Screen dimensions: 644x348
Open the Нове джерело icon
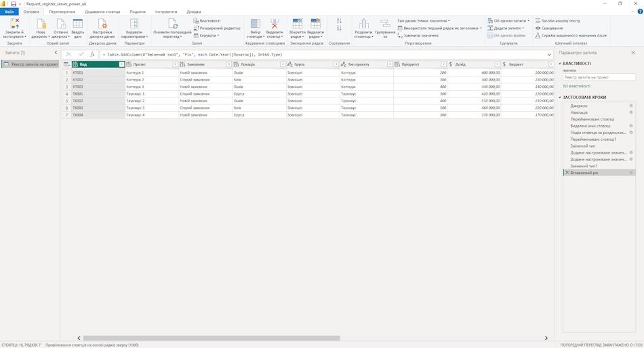pos(41,24)
